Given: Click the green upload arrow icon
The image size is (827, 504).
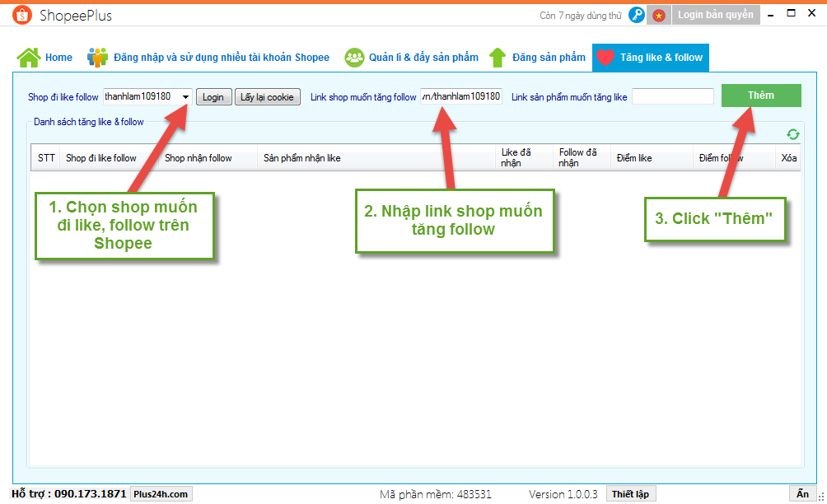Looking at the screenshot, I should click(498, 58).
